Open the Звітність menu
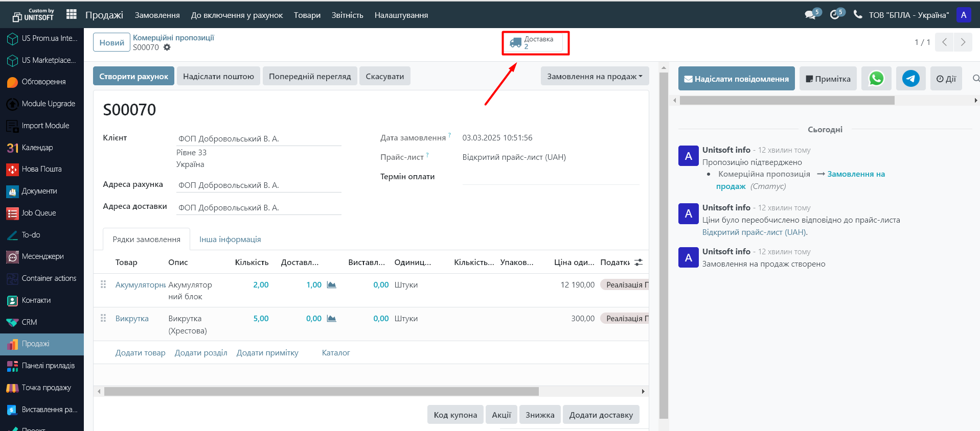980x431 pixels. point(347,15)
